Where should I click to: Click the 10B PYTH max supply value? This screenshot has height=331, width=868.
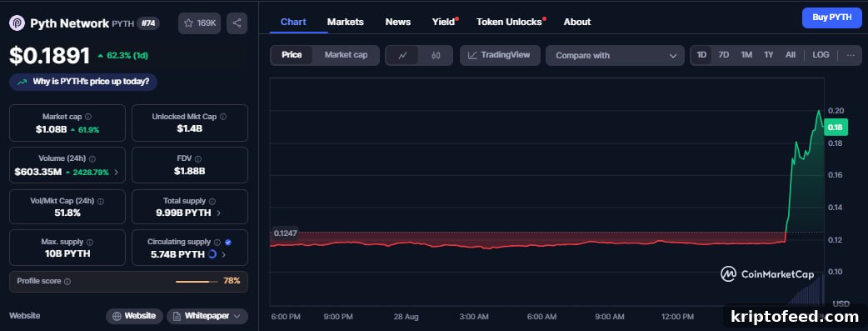click(x=67, y=254)
